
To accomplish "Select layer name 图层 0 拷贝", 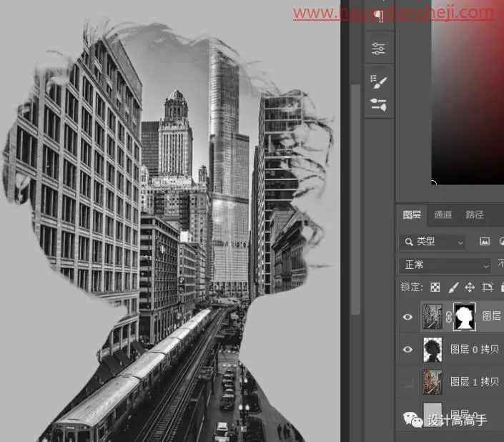I will 475,350.
